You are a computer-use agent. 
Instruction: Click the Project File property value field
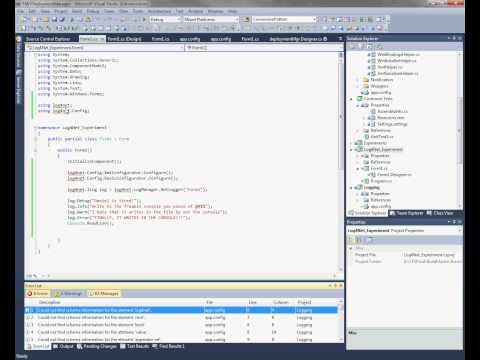[432, 255]
